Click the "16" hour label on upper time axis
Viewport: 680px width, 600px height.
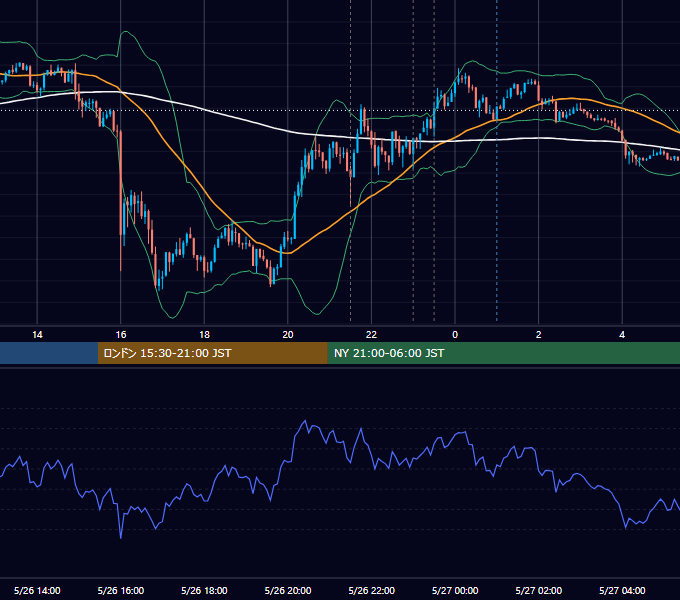pyautogui.click(x=121, y=335)
